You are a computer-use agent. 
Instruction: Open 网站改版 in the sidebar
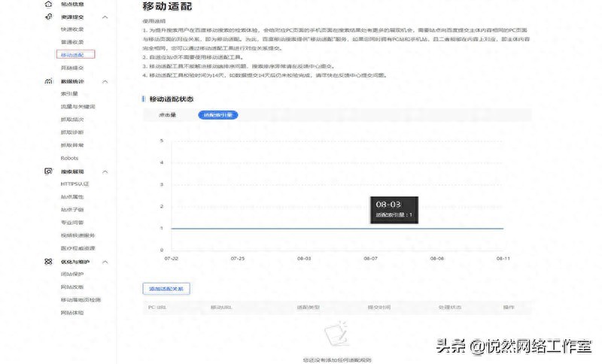pyautogui.click(x=72, y=287)
